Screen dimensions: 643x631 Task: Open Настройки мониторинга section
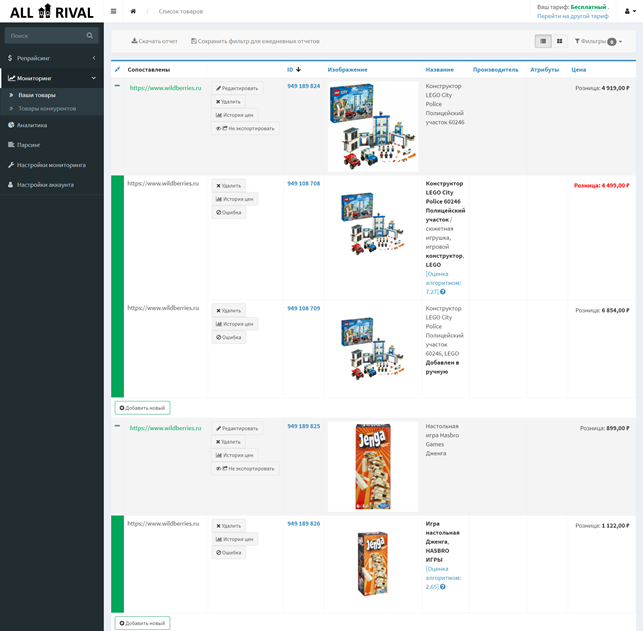(52, 165)
